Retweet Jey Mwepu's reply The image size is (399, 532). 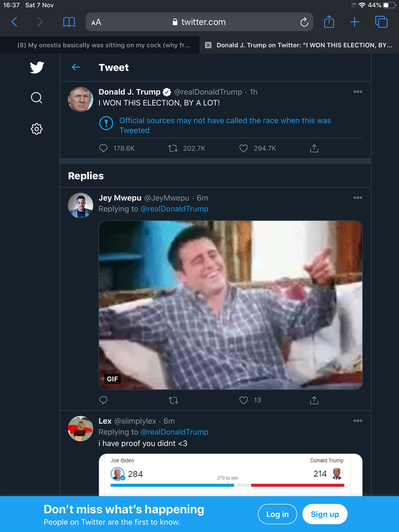[173, 400]
